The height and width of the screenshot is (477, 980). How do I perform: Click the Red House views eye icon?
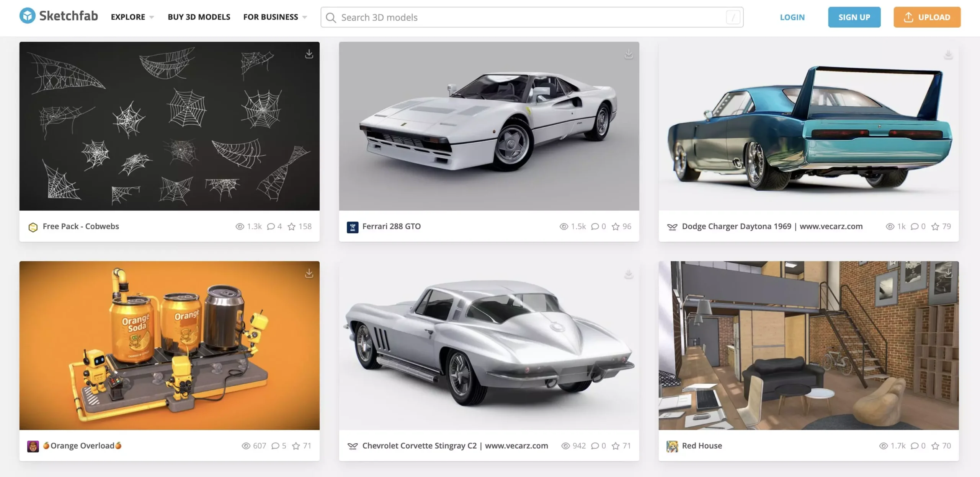coord(884,446)
